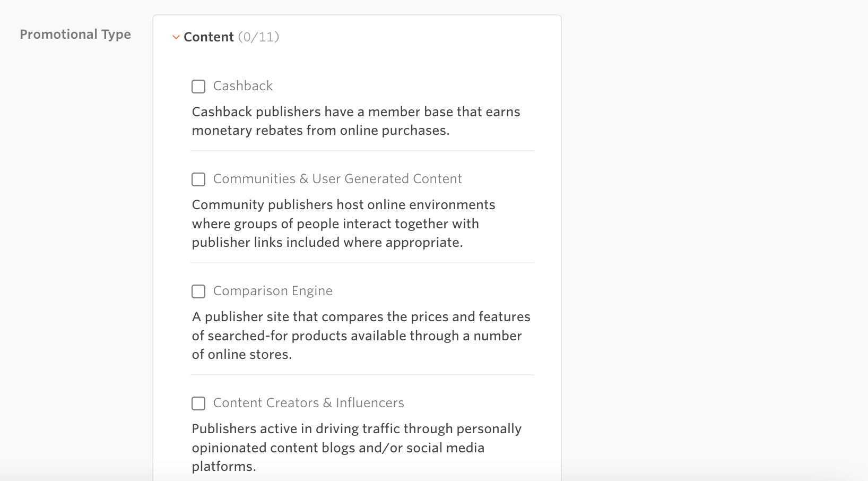Check the Cashback checkbox
This screenshot has height=481, width=868.
(x=198, y=87)
